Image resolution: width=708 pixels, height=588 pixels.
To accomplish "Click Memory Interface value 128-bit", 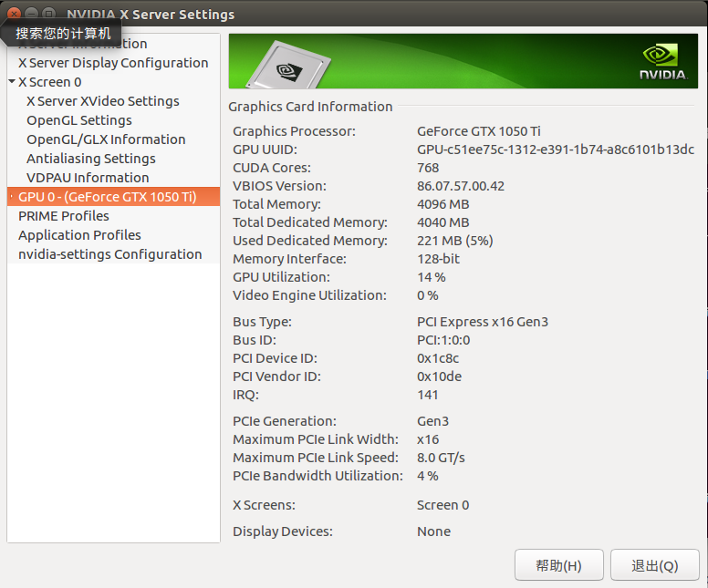I will point(438,259).
